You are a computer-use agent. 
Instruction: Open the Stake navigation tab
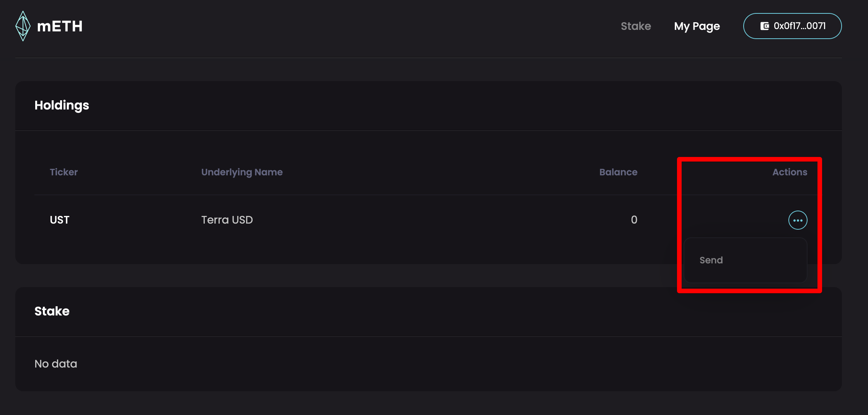coord(636,26)
